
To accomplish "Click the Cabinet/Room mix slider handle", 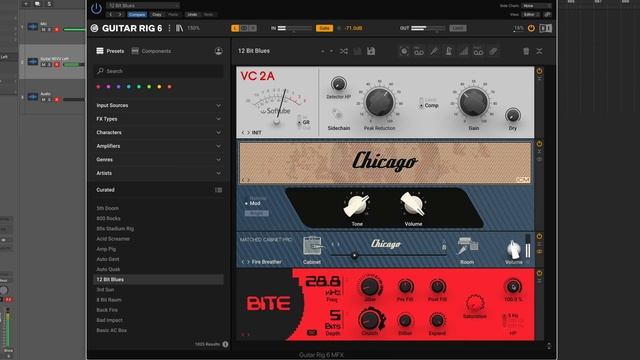I will pyautogui.click(x=354, y=256).
